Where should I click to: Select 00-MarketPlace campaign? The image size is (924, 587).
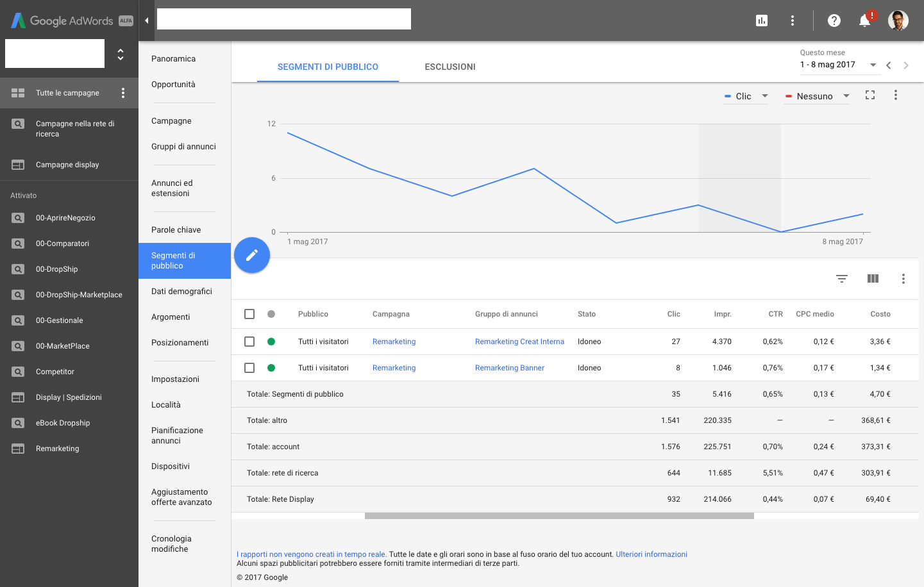pos(63,346)
